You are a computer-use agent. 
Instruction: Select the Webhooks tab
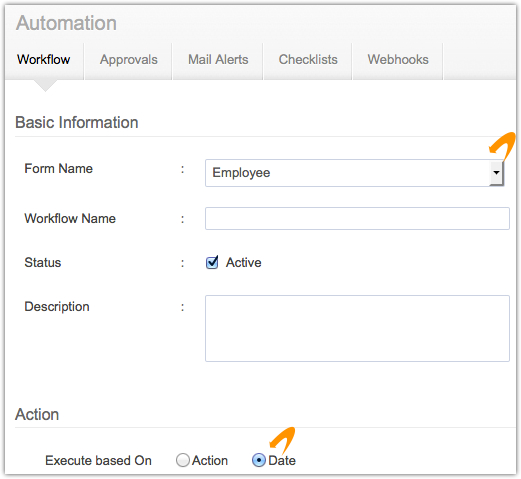tap(398, 60)
